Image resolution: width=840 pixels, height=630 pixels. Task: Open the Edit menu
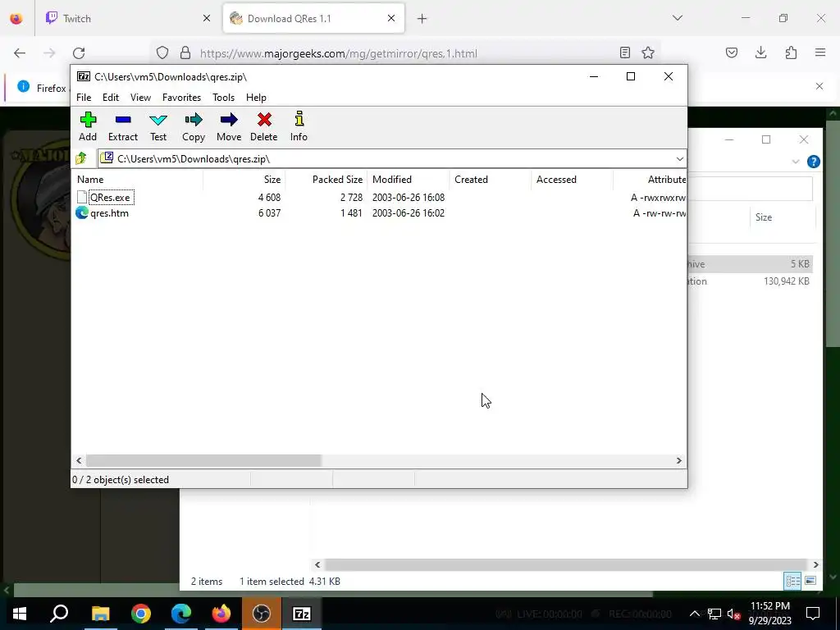coord(111,98)
